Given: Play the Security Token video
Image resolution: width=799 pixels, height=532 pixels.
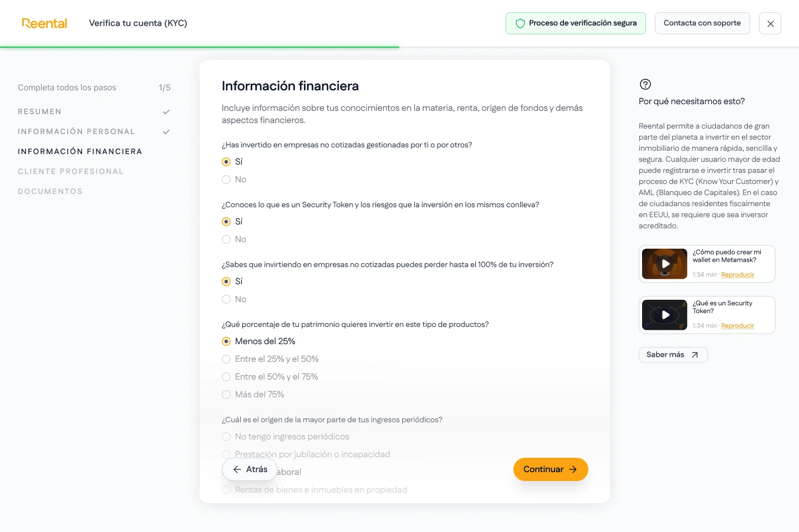Looking at the screenshot, I should pos(665,315).
